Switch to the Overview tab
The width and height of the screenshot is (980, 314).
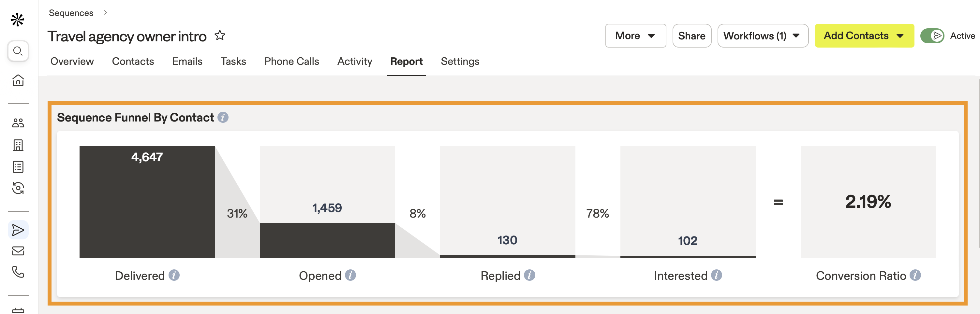72,61
